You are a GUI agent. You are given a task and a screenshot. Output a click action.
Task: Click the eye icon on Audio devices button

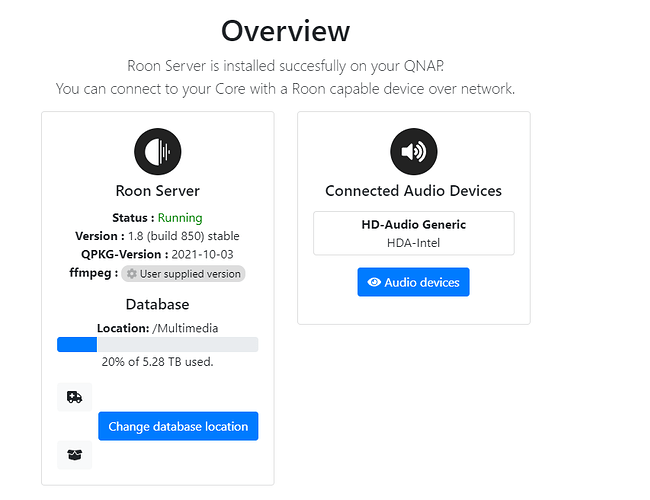pos(374,282)
